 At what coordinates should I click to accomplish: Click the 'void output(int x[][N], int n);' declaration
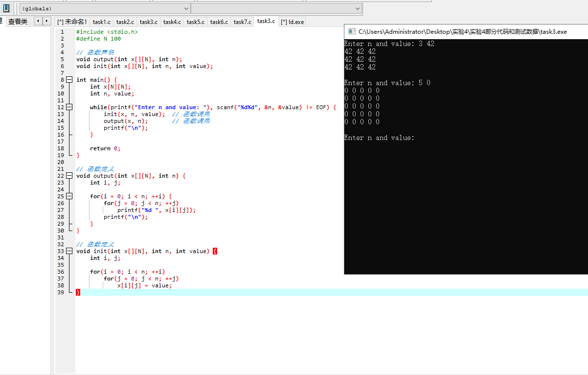pyautogui.click(x=129, y=59)
